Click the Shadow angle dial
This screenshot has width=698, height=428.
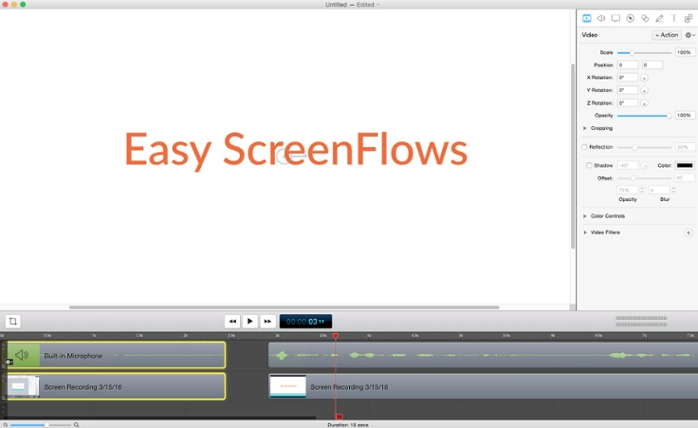point(644,166)
